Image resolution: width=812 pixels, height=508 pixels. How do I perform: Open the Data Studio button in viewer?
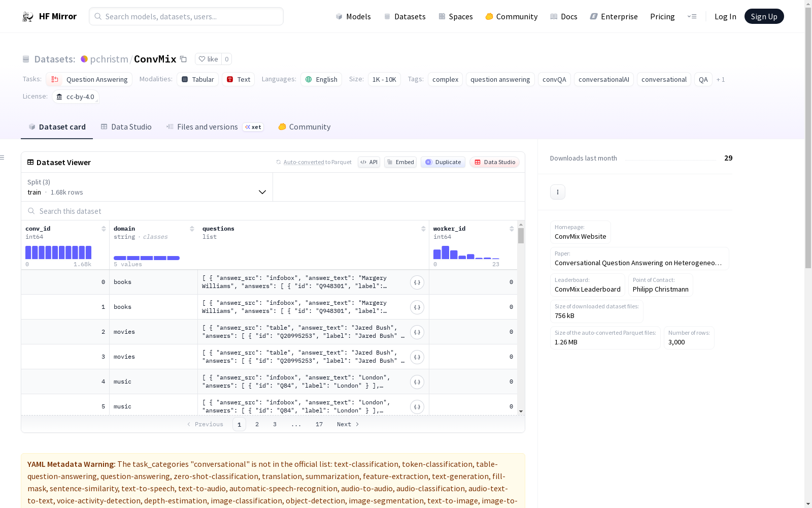(495, 162)
